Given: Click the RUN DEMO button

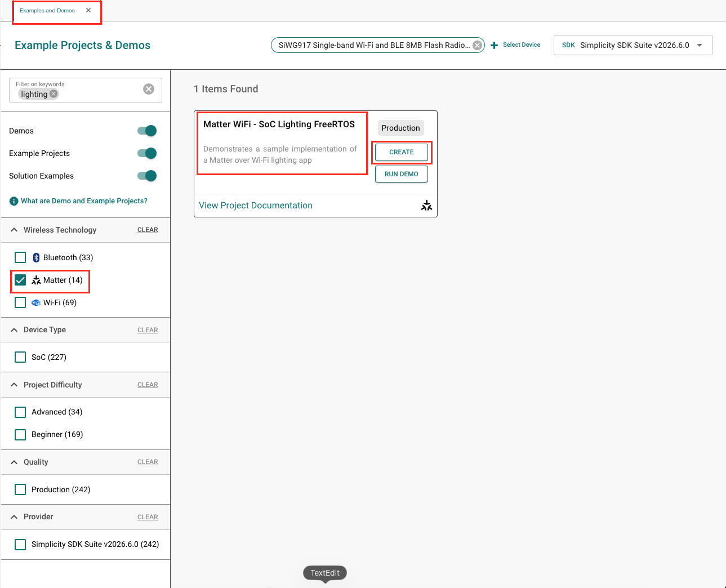Looking at the screenshot, I should tap(402, 174).
